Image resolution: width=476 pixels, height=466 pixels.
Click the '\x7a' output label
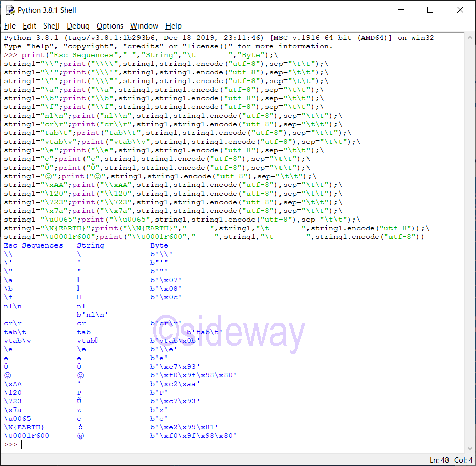coord(13,410)
